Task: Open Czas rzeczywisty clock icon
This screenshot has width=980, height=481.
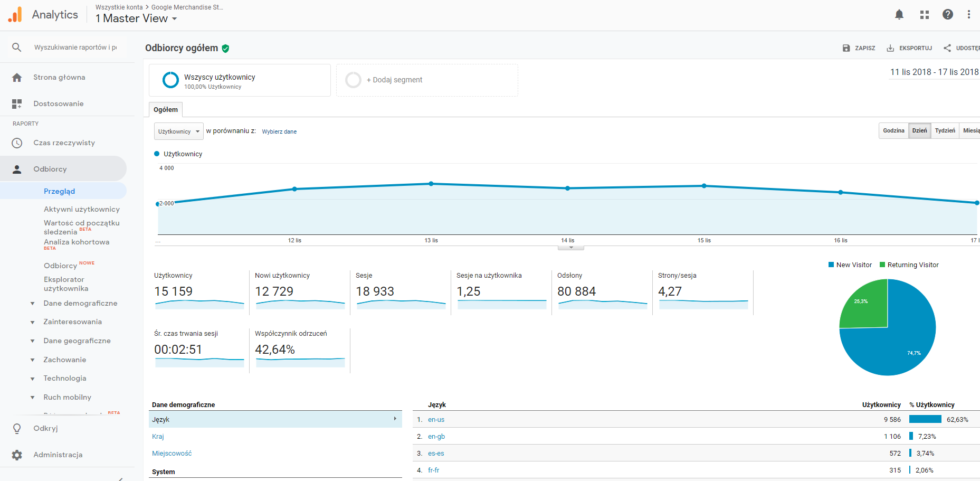Action: pyautogui.click(x=17, y=143)
